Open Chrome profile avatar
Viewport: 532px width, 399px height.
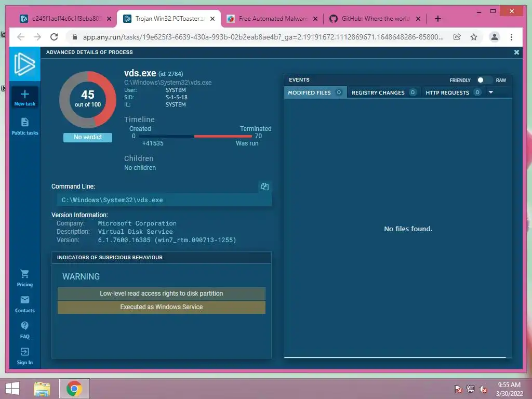495,37
